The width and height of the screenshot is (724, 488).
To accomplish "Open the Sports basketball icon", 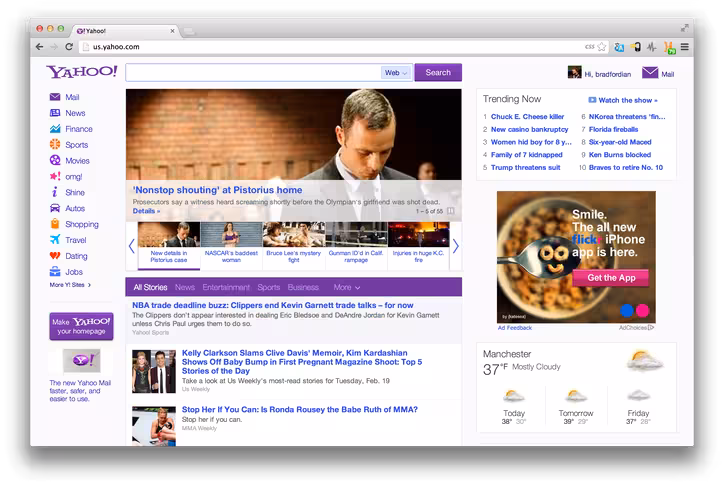I will click(55, 145).
